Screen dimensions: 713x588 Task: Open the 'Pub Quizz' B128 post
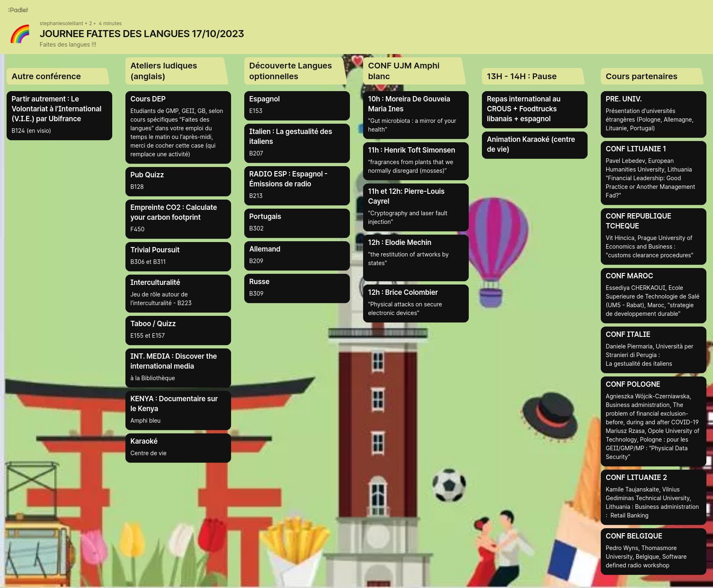(178, 181)
